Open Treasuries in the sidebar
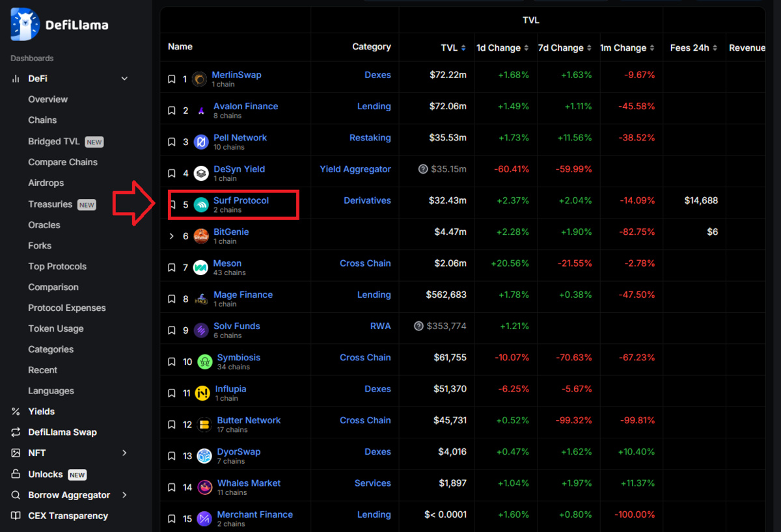The height and width of the screenshot is (532, 781). [x=50, y=204]
